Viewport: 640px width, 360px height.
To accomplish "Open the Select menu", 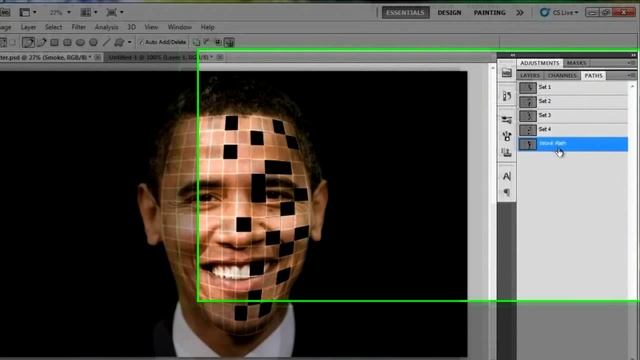I will click(x=53, y=27).
